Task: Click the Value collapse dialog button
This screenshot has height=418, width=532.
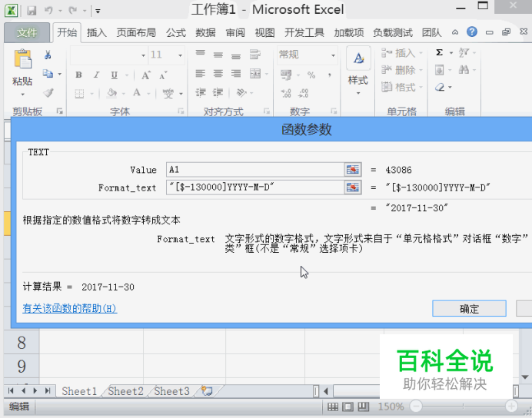Action: coord(353,170)
